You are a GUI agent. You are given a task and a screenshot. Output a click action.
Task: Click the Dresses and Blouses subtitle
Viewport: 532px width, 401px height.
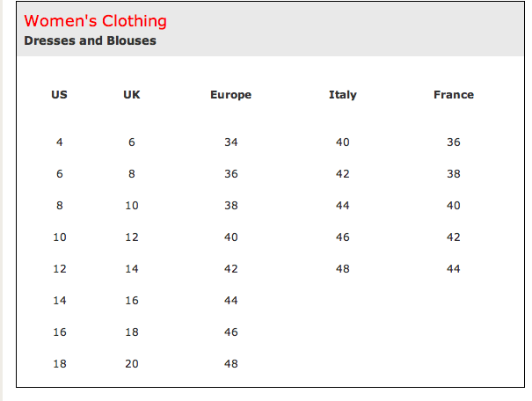pyautogui.click(x=90, y=40)
